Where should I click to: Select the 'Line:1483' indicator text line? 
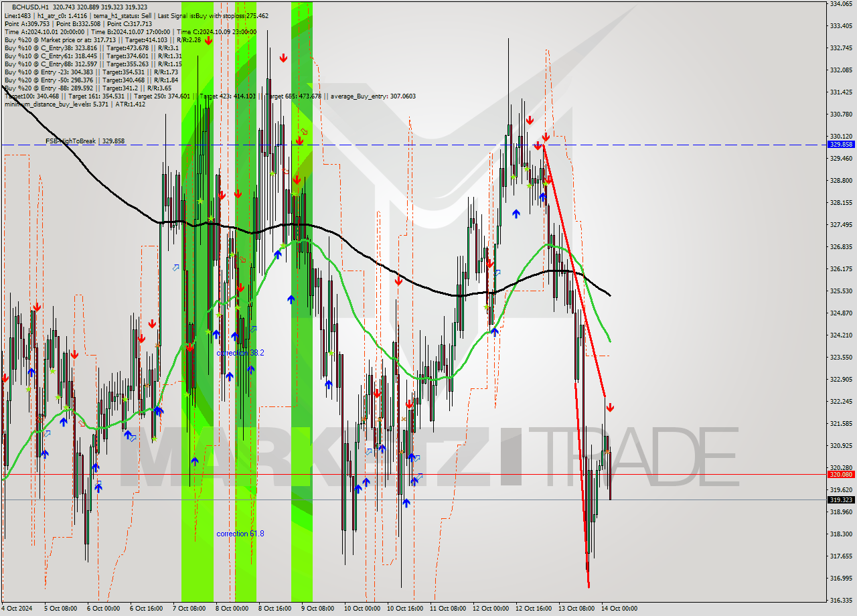pos(137,15)
